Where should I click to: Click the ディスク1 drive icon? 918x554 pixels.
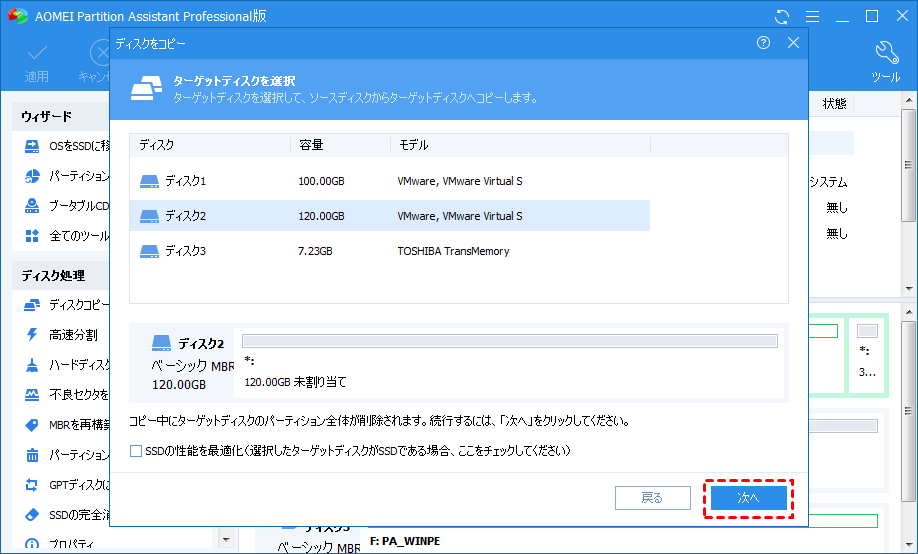[x=149, y=182]
